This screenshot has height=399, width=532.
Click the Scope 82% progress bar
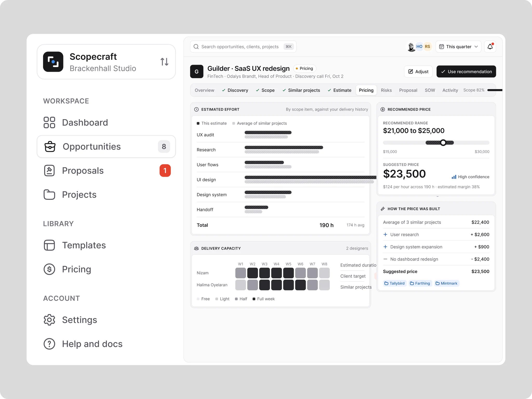coord(495,90)
